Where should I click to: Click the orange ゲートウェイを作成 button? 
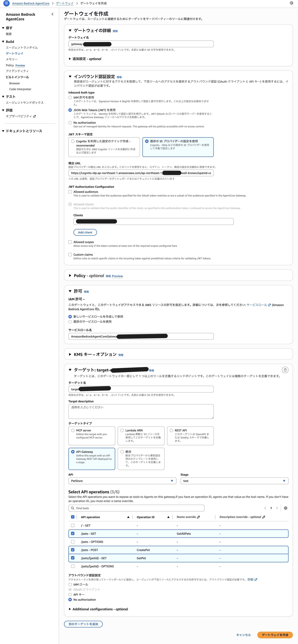click(275, 635)
